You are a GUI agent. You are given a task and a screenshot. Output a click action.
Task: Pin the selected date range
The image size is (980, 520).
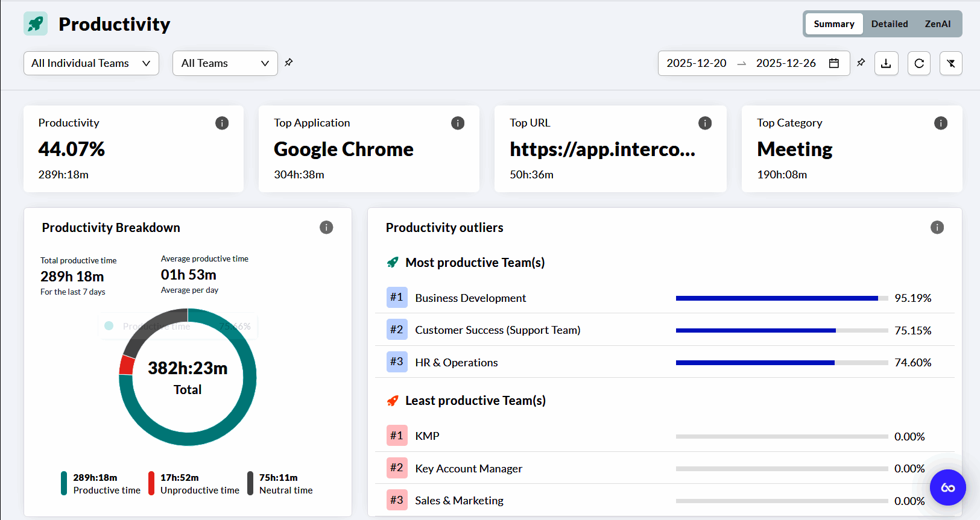[861, 63]
